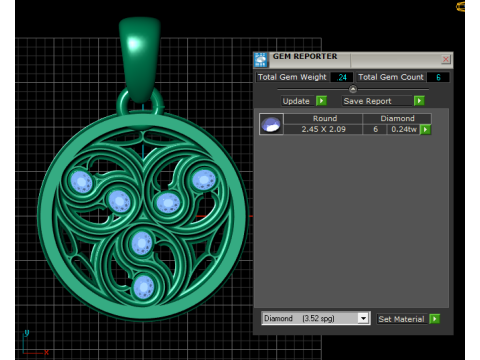
Task: Click the Diamond material header cell
Action: (x=397, y=119)
